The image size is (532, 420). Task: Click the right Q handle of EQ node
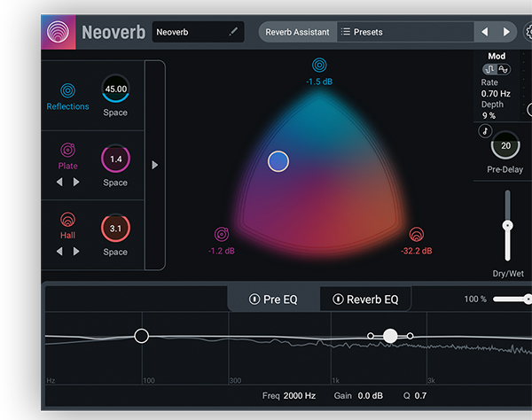click(x=411, y=336)
